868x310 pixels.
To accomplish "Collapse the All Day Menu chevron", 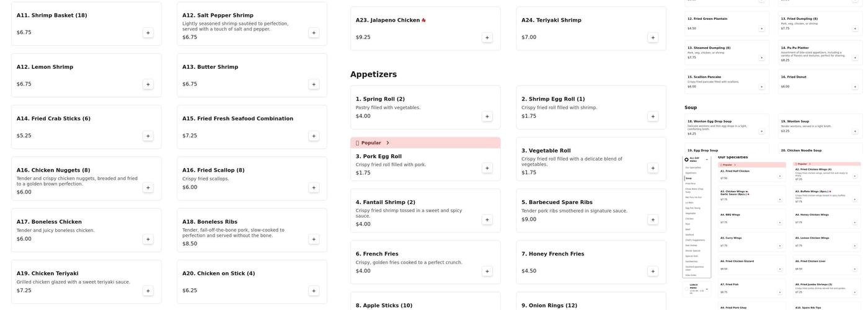I will point(707,159).
